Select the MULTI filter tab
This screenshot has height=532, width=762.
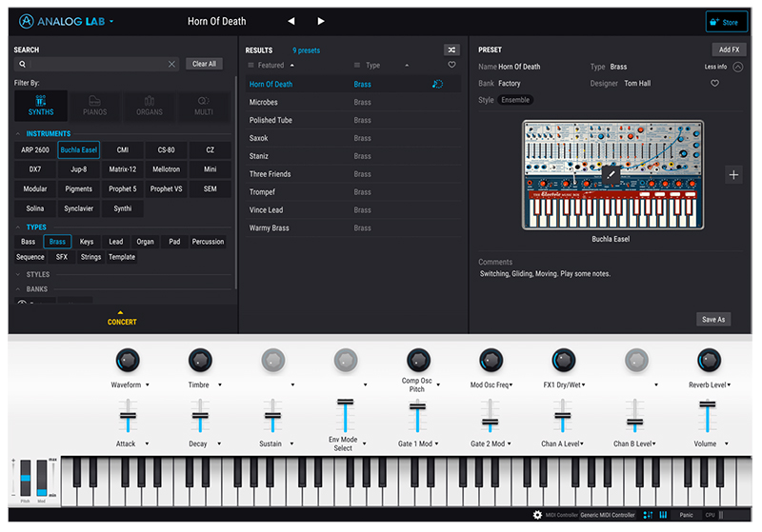pyautogui.click(x=204, y=106)
